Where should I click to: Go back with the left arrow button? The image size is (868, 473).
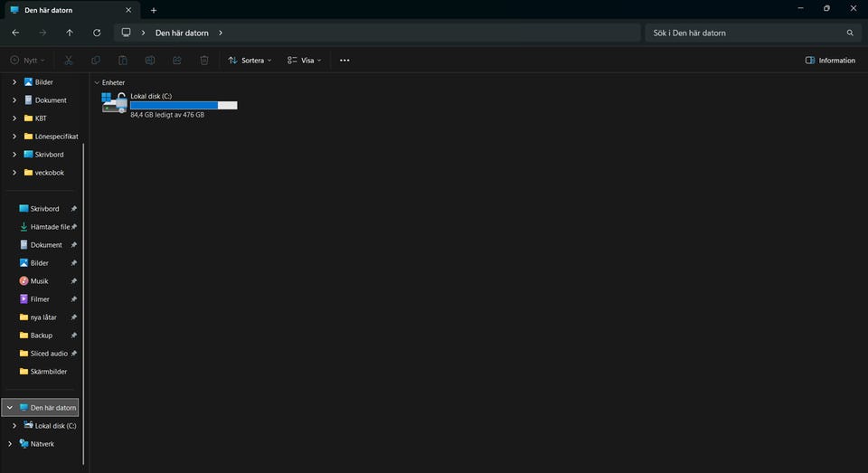coord(15,33)
